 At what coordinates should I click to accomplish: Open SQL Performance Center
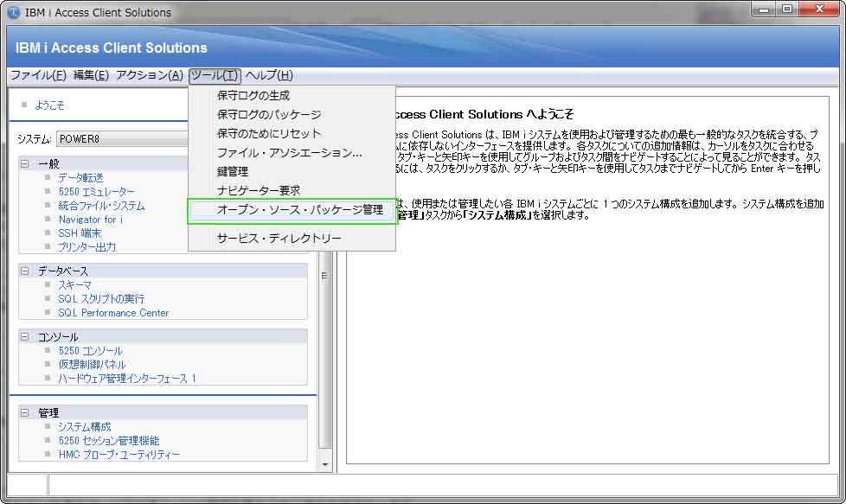[x=114, y=313]
